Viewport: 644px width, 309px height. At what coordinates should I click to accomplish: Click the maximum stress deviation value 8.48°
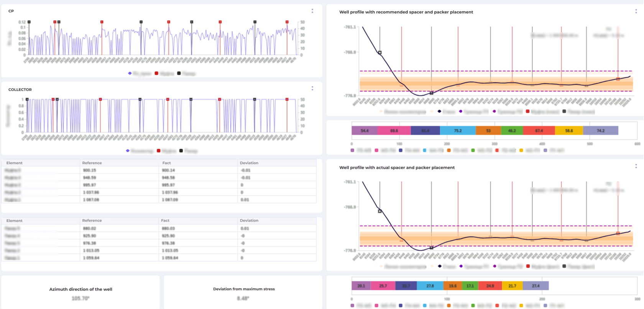243,298
